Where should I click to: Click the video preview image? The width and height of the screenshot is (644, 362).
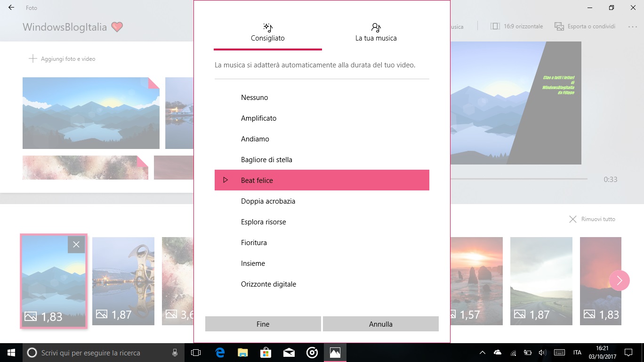(x=515, y=103)
